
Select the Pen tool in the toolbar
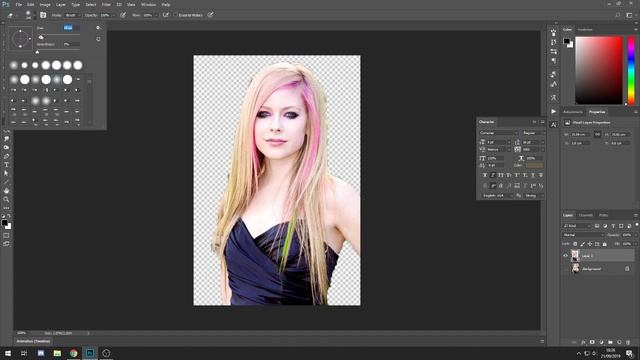(x=6, y=156)
